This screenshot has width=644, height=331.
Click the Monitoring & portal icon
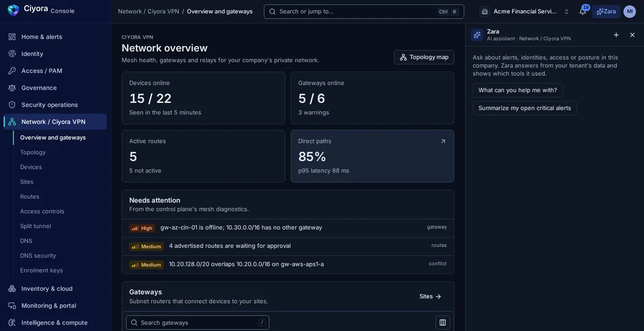pyautogui.click(x=12, y=306)
